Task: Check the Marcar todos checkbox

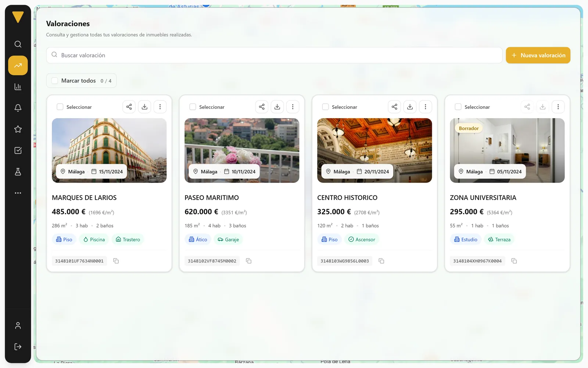Action: click(55, 81)
